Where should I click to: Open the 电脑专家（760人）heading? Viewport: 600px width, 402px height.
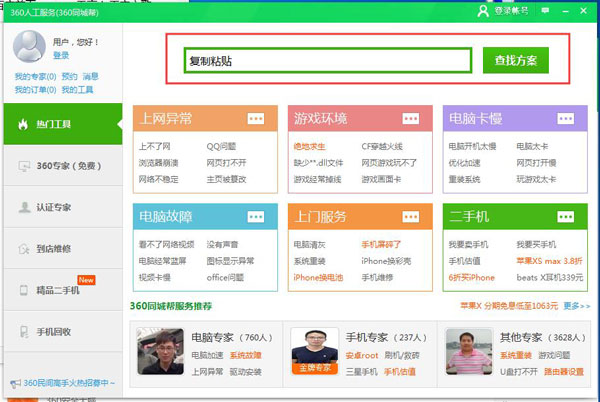tap(232, 337)
